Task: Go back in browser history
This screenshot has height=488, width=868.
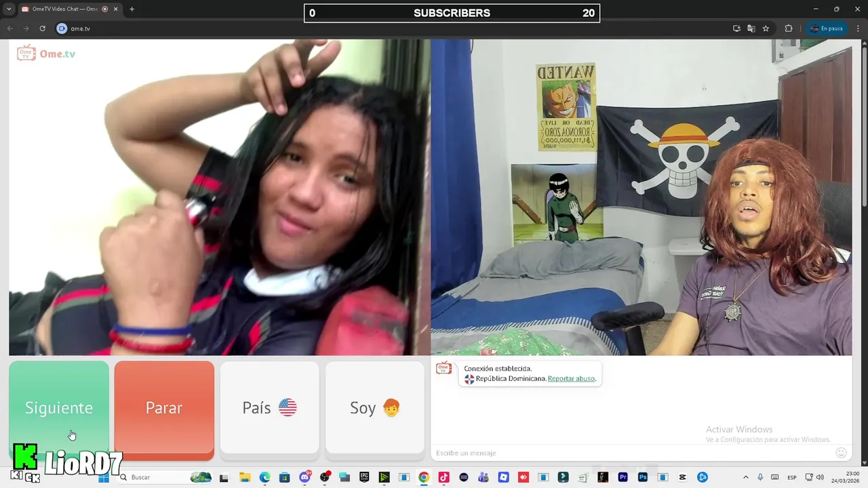Action: click(10, 28)
